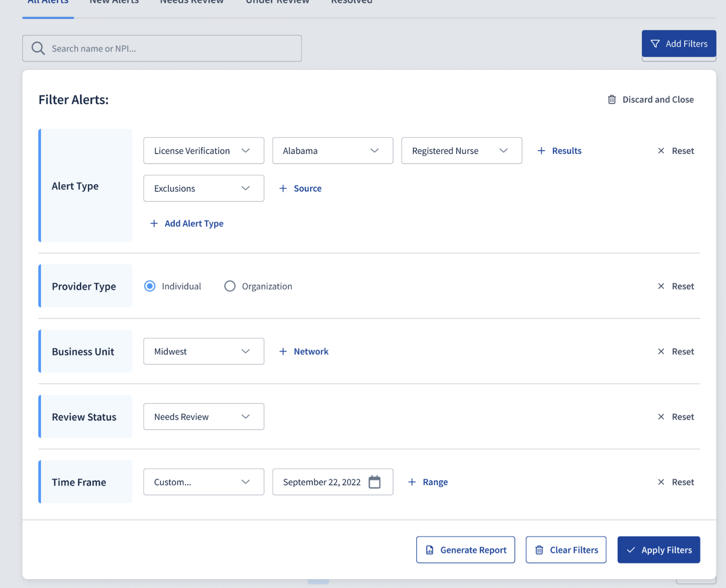Switch to the Resolved tab
Screen dimensions: 726x588
351,2
